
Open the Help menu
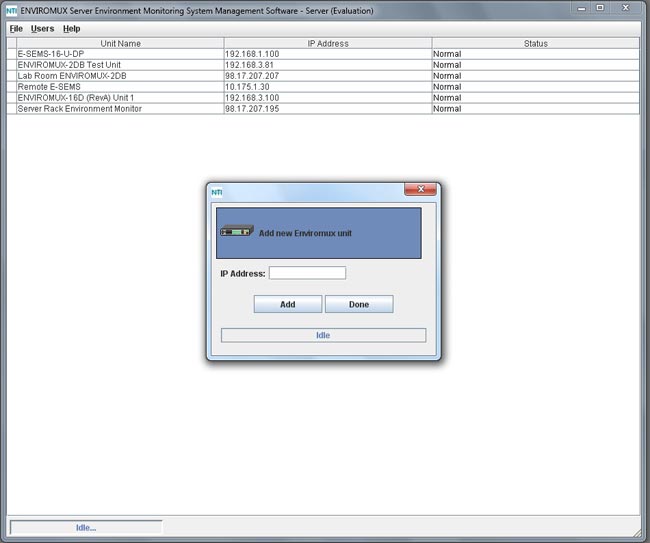pos(72,29)
